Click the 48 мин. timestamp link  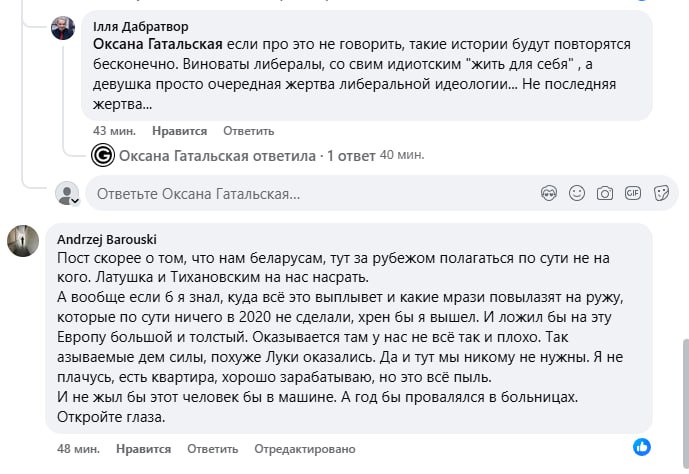tap(76, 449)
